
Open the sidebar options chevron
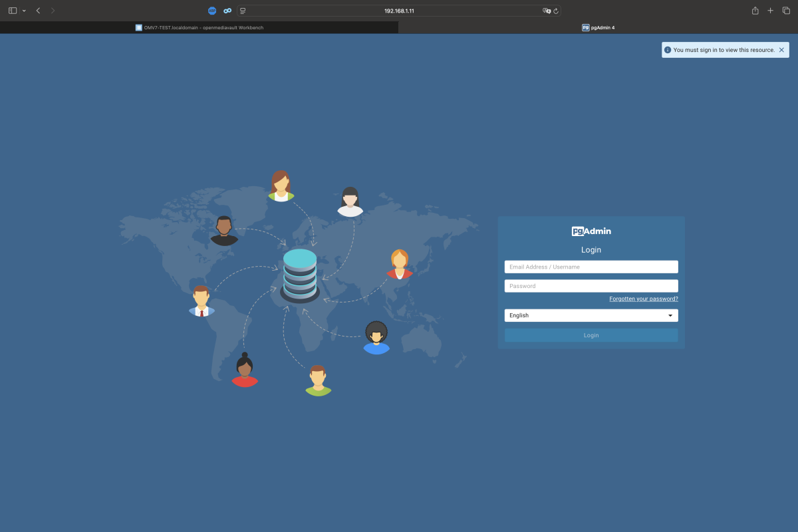coord(24,11)
